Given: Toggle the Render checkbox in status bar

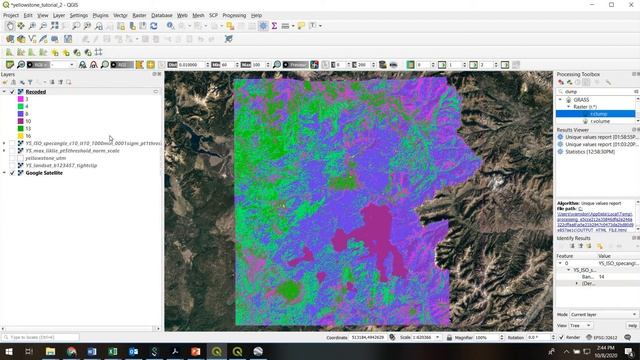Looking at the screenshot, I should pyautogui.click(x=562, y=338).
